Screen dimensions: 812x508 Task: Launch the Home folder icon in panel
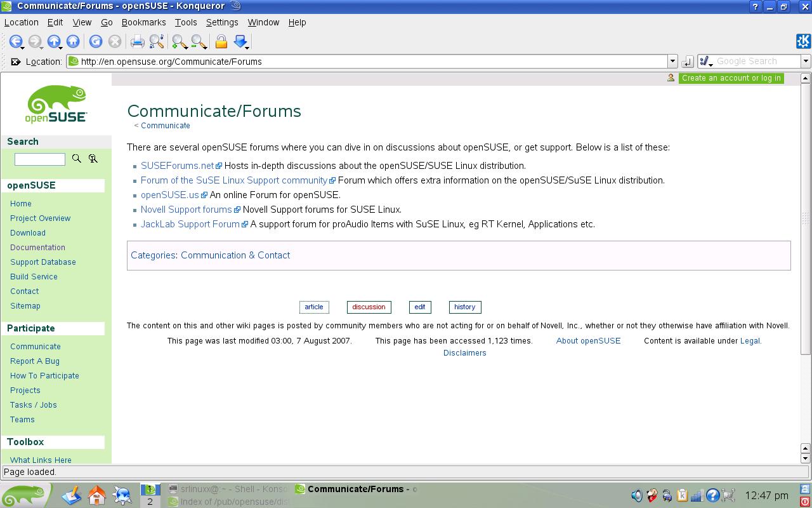(x=97, y=495)
